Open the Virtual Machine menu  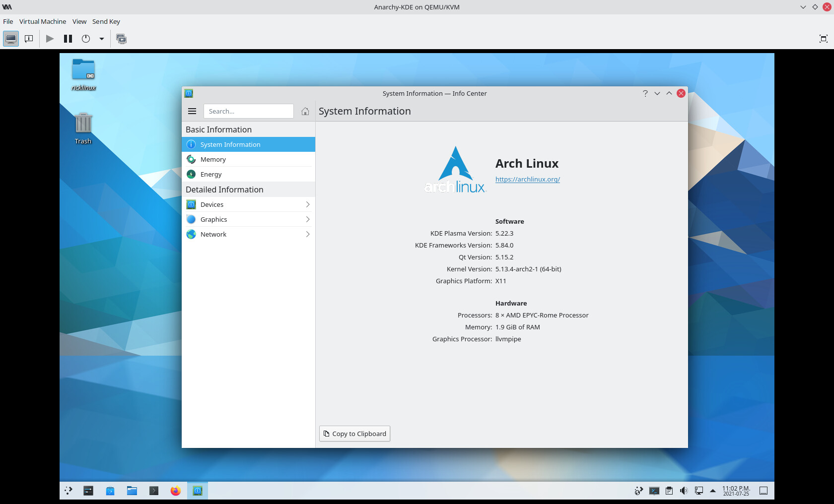43,21
